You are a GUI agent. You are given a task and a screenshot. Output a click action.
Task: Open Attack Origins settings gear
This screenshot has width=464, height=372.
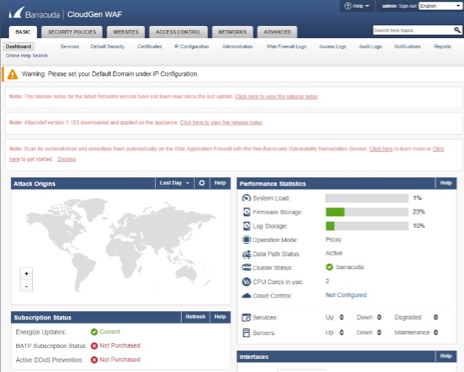(x=202, y=183)
